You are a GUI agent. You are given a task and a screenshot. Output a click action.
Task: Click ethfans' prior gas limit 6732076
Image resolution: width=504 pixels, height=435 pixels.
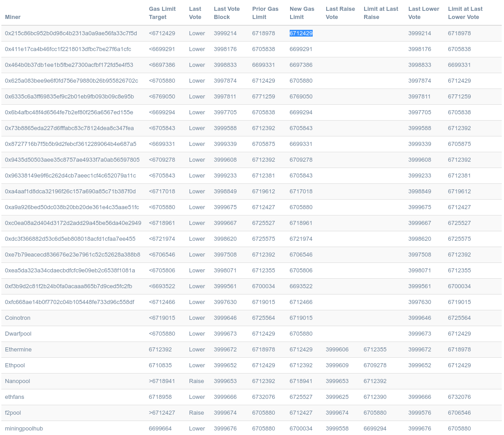click(263, 397)
